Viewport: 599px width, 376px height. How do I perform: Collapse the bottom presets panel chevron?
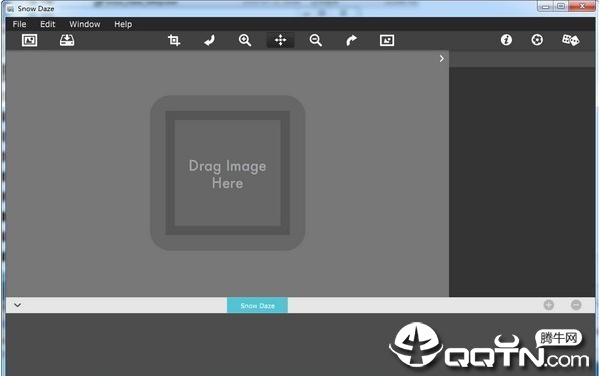point(18,305)
